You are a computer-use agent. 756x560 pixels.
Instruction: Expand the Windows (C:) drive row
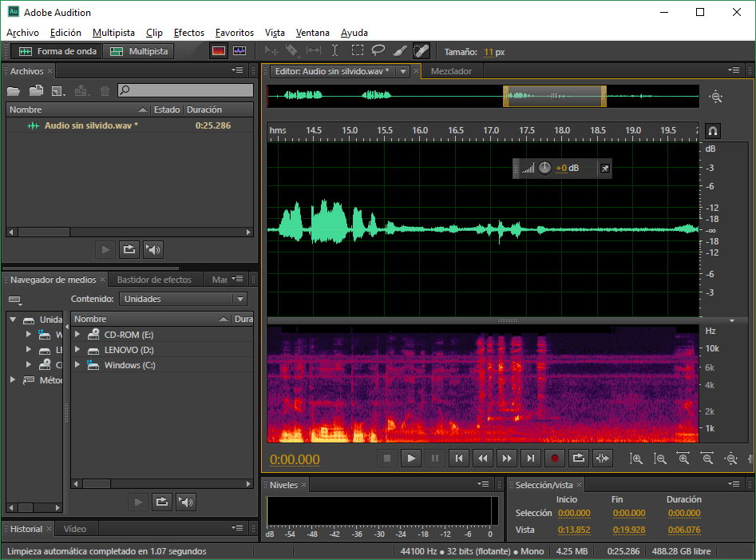pyautogui.click(x=77, y=364)
